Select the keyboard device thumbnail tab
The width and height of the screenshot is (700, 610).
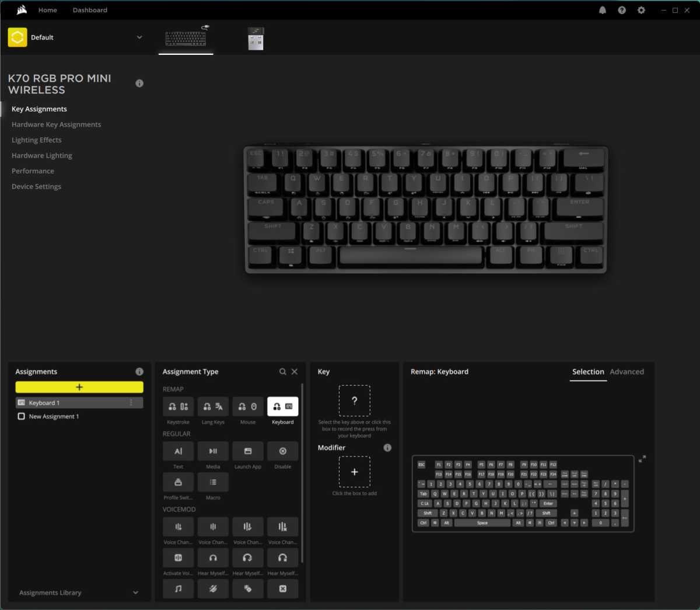coord(186,38)
